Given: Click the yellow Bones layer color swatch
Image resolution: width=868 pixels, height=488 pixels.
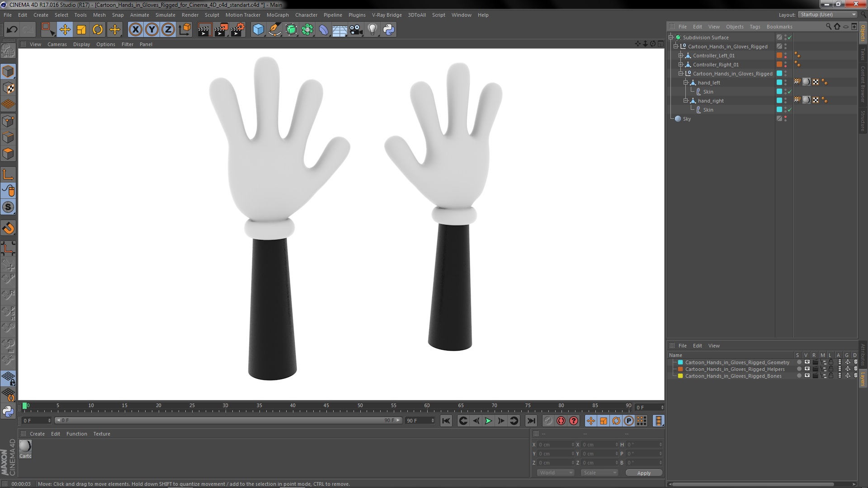Looking at the screenshot, I should click(680, 376).
